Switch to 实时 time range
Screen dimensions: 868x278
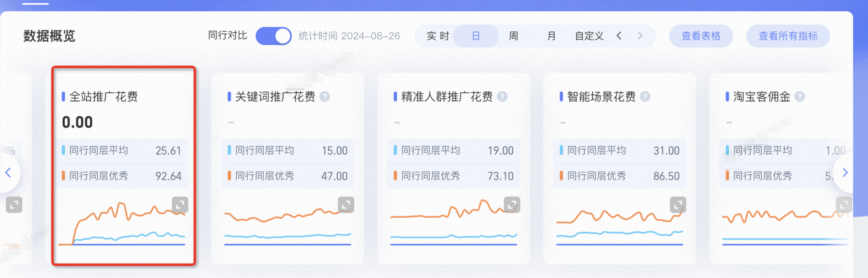coord(438,36)
